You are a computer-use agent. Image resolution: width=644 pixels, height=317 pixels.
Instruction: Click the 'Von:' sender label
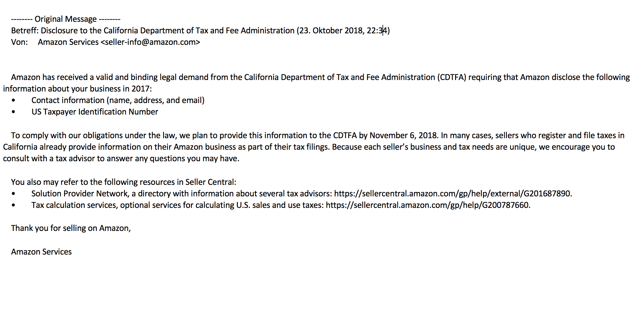click(x=19, y=42)
